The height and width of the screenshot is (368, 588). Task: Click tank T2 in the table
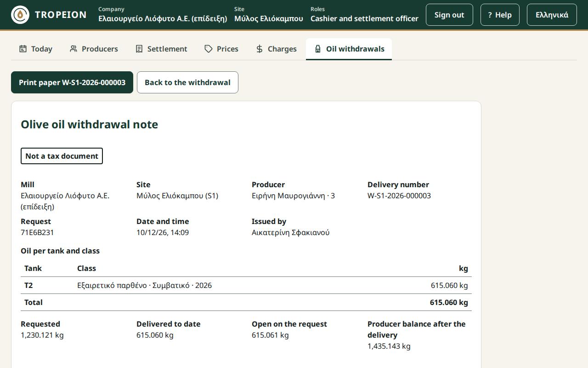coord(28,285)
